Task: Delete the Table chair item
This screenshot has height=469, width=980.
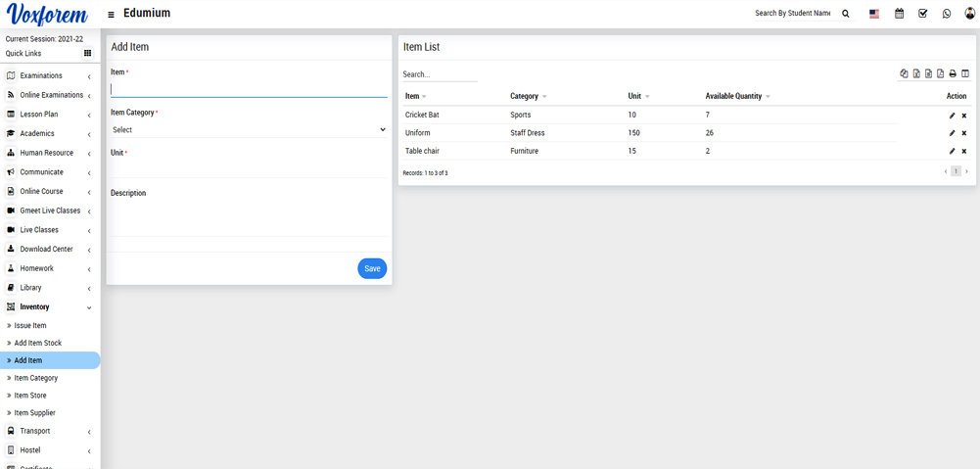Action: [x=964, y=152]
